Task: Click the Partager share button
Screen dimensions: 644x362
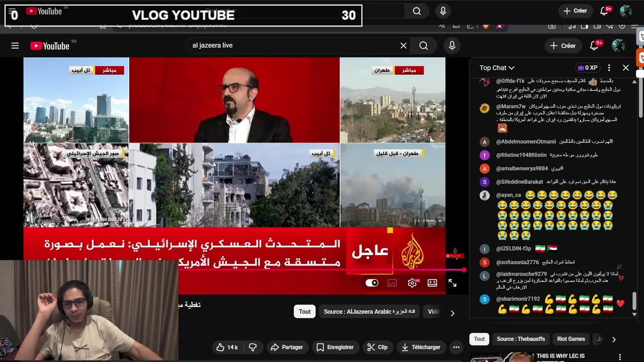Action: tap(287, 347)
